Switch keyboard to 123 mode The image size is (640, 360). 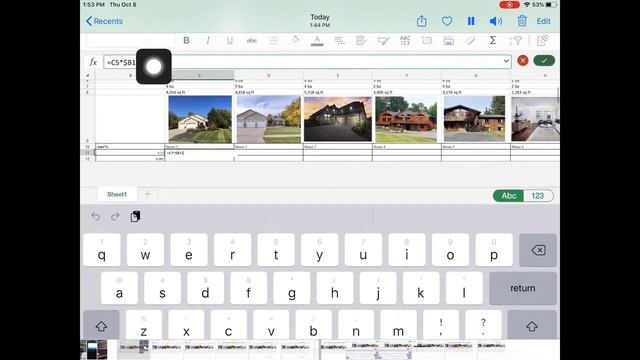538,196
